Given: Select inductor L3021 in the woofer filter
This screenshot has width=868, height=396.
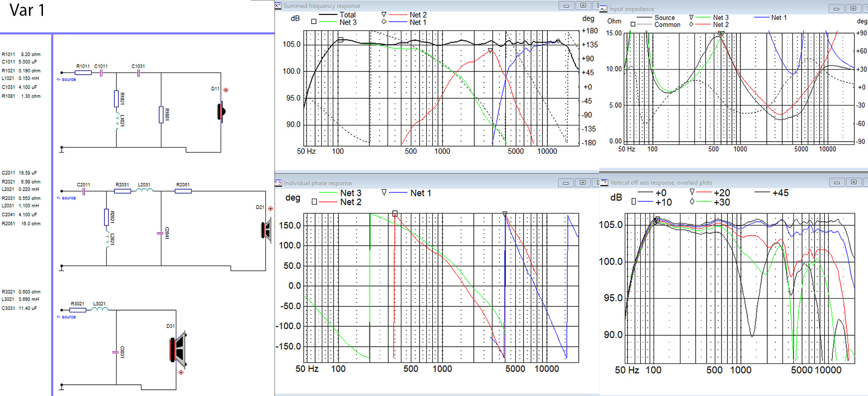Looking at the screenshot, I should click(x=99, y=310).
